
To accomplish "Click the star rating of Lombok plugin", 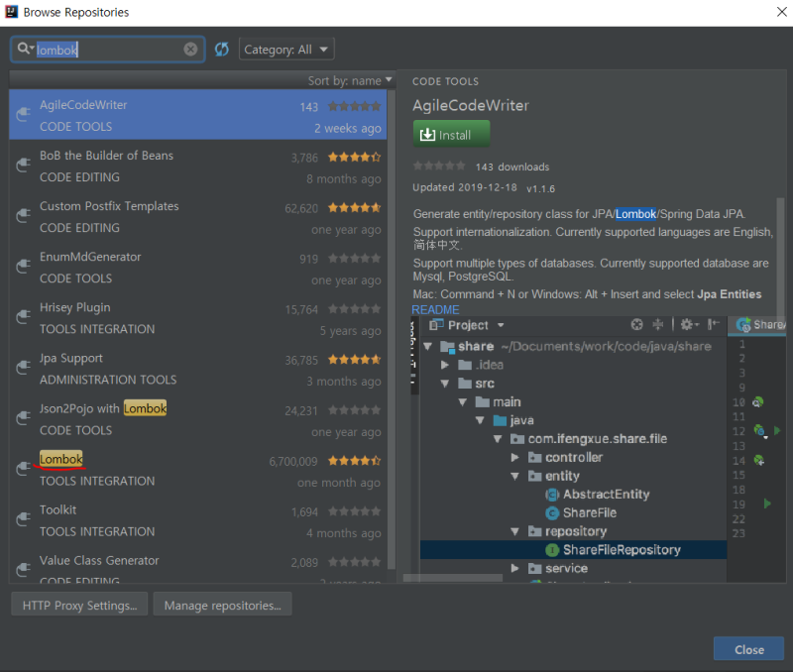I will click(354, 461).
